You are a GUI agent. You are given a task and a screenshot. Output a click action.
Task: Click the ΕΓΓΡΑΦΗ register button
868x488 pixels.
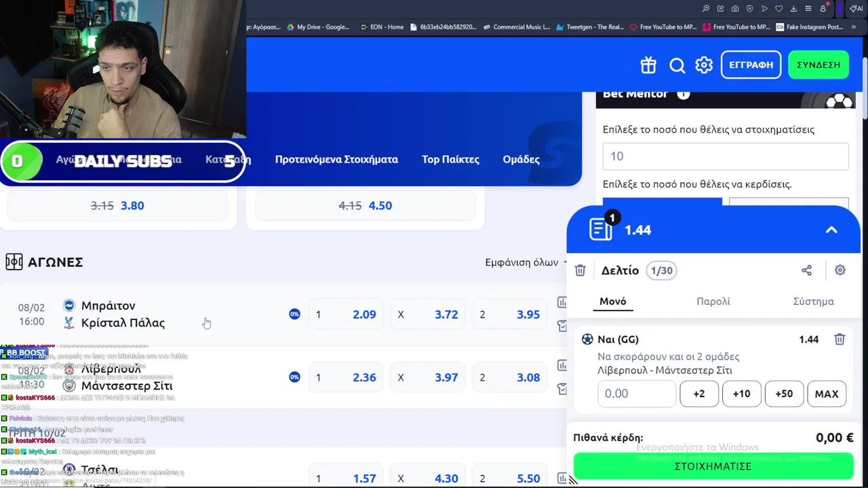pos(751,65)
